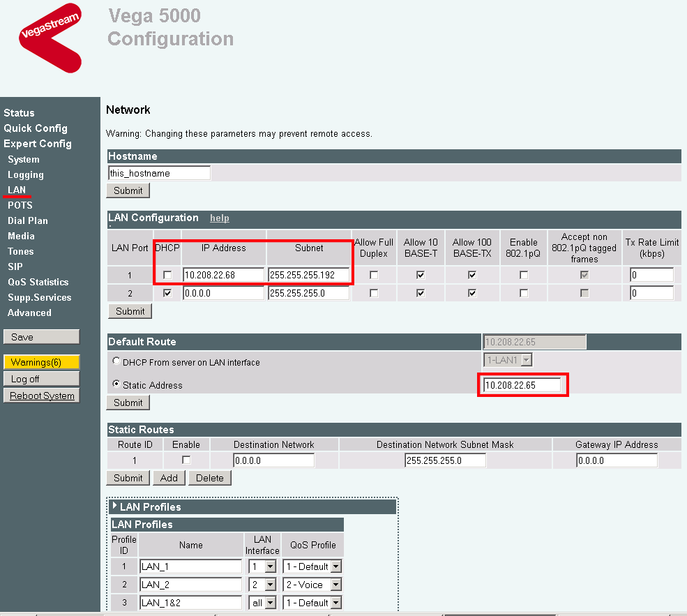Open the 2 - Voice QoS Profile dropdown

[312, 585]
